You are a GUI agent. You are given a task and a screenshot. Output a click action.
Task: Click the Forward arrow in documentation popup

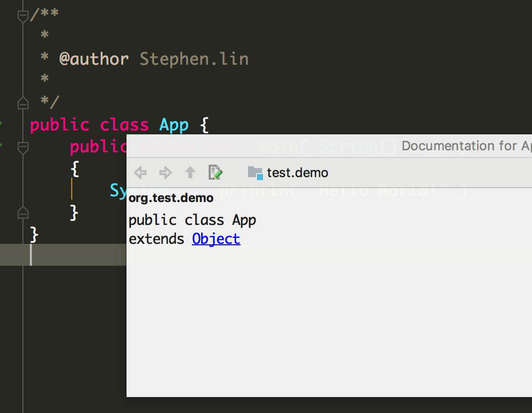pyautogui.click(x=165, y=173)
